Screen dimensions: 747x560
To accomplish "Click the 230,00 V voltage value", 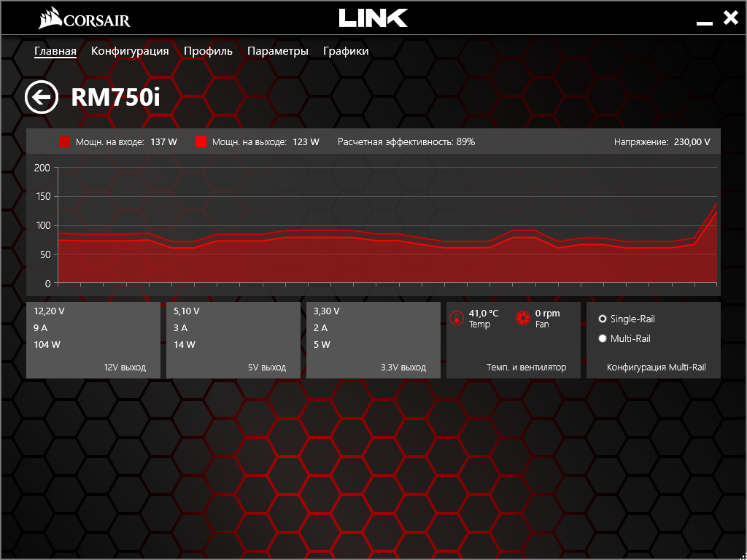I will pos(692,142).
